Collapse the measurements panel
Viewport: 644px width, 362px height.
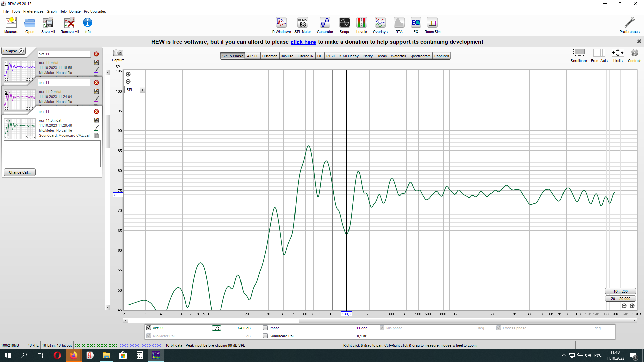click(14, 51)
